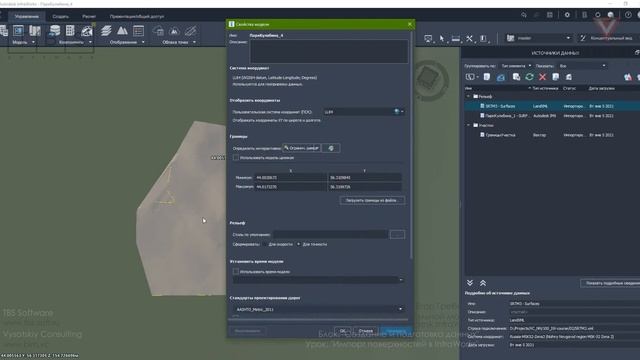
Task: Click the globe icon in UCS field
Action: tap(396, 111)
